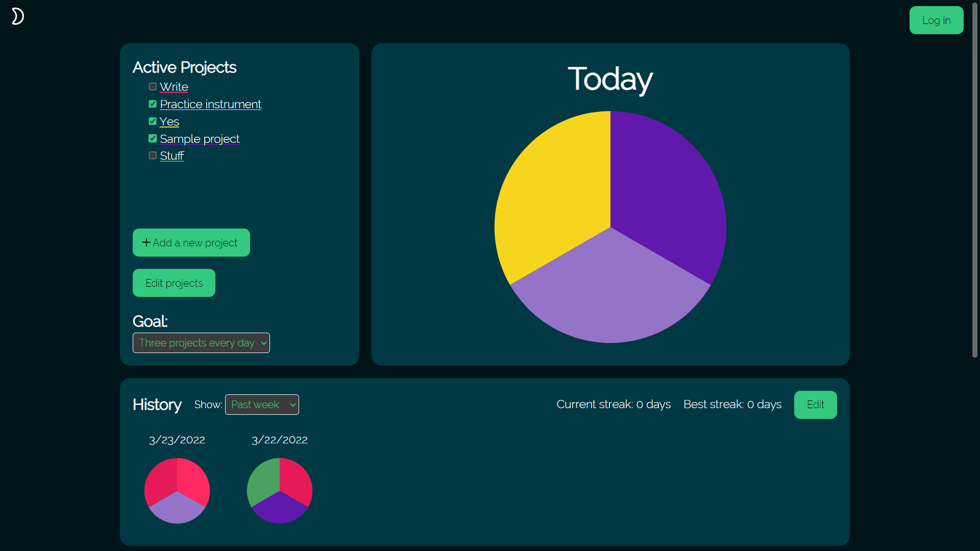Click the 3/22/2022 date label
Viewport: 980px width, 551px height.
[280, 440]
